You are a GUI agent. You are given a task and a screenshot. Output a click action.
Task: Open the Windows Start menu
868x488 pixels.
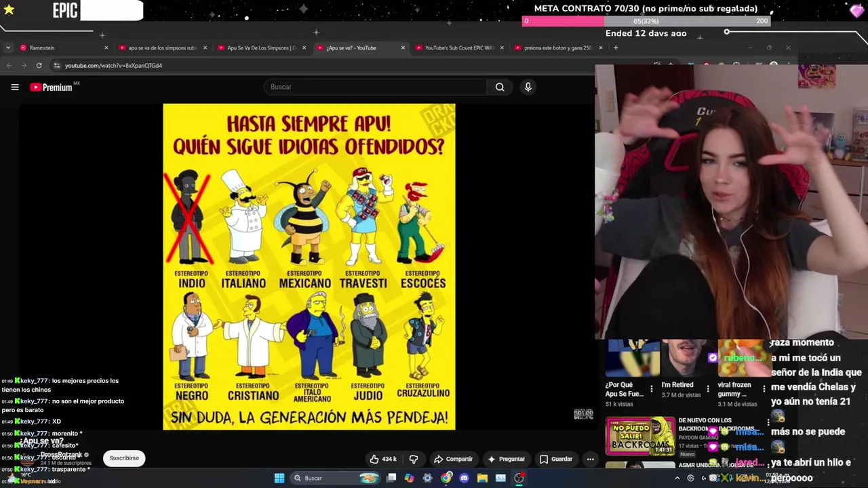coord(279,479)
